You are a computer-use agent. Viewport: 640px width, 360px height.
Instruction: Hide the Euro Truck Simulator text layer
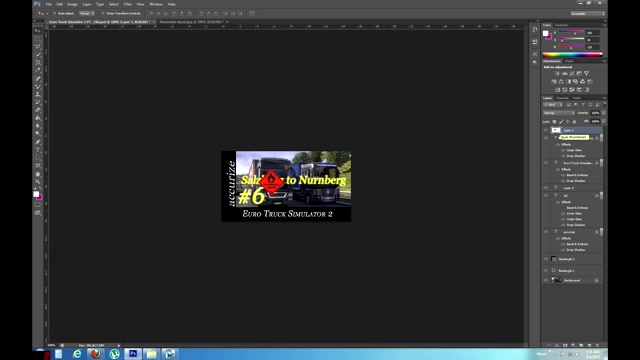click(x=546, y=163)
